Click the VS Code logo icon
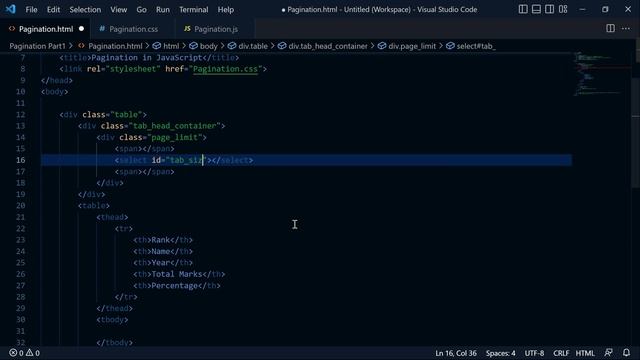 (x=11, y=9)
